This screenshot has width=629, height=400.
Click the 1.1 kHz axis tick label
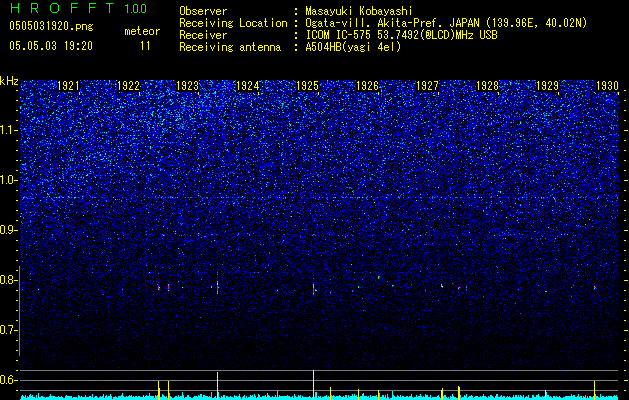tap(8, 130)
